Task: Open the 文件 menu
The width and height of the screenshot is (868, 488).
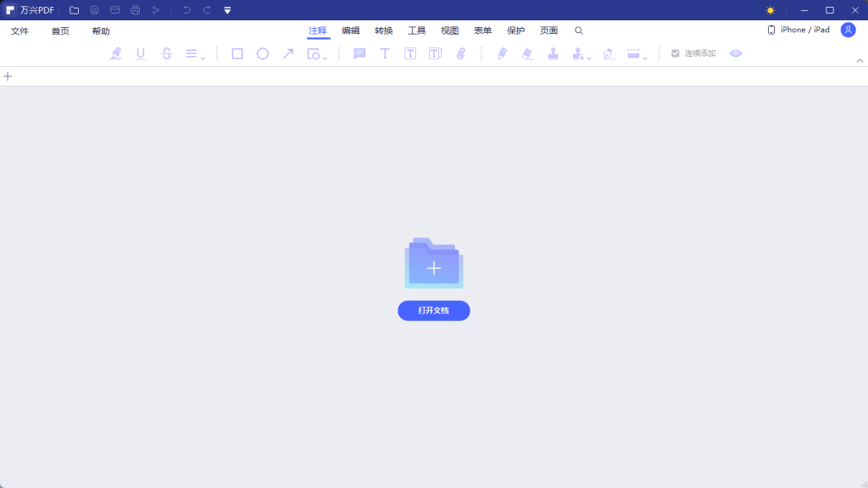Action: (x=19, y=31)
